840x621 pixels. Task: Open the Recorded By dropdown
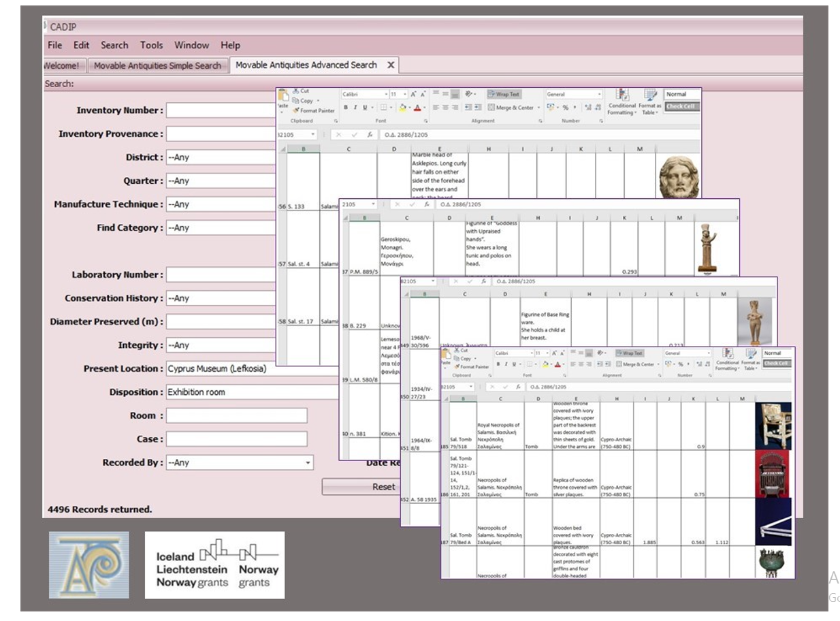pyautogui.click(x=308, y=463)
